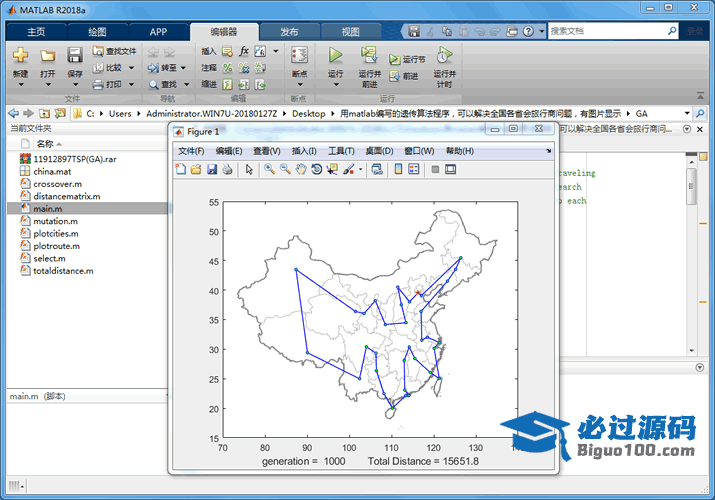This screenshot has height=500, width=715.
Task: Expand the Save (保存) dropdown arrow
Action: coord(75,85)
